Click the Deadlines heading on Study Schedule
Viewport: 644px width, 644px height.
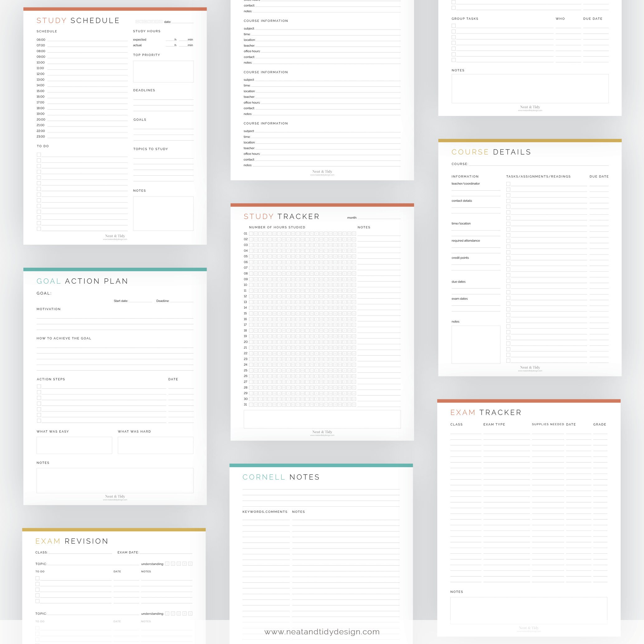pyautogui.click(x=144, y=90)
